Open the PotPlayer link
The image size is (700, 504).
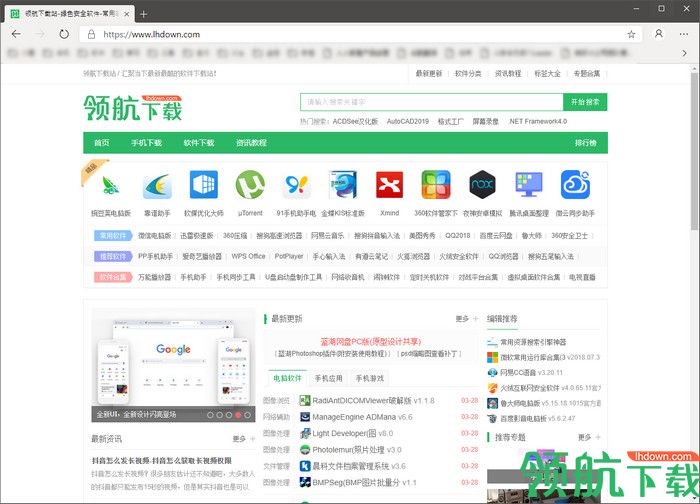[x=289, y=256]
